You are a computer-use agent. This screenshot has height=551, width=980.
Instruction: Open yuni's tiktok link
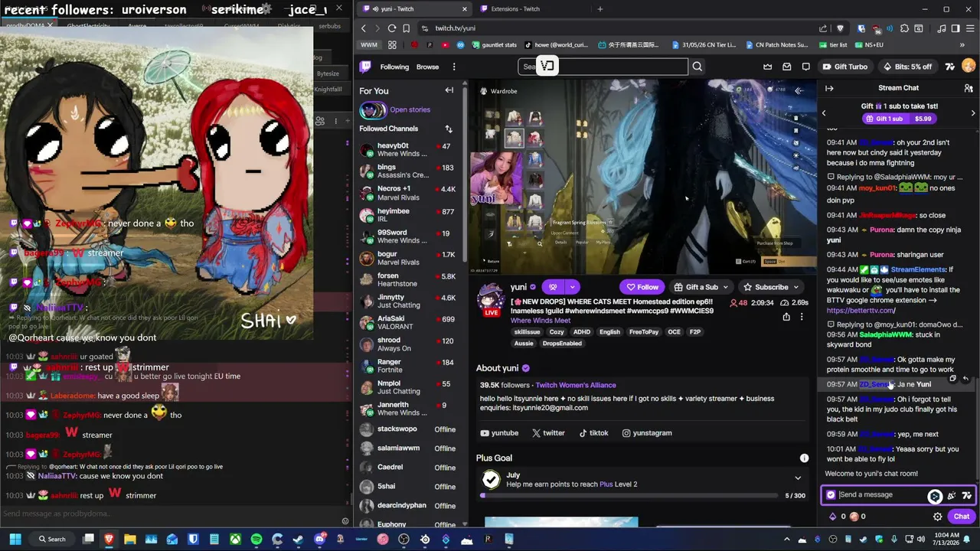593,433
